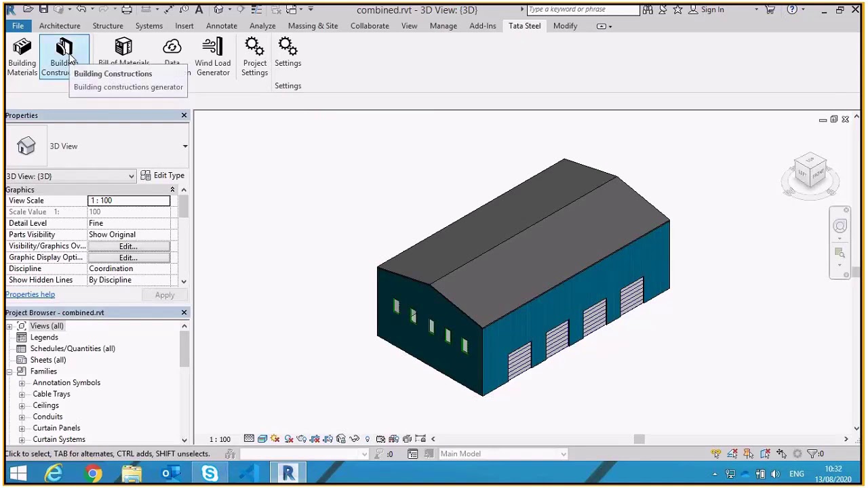Select the Text tool in quick access toolbar
This screenshot has height=488, width=868.
tap(199, 9)
